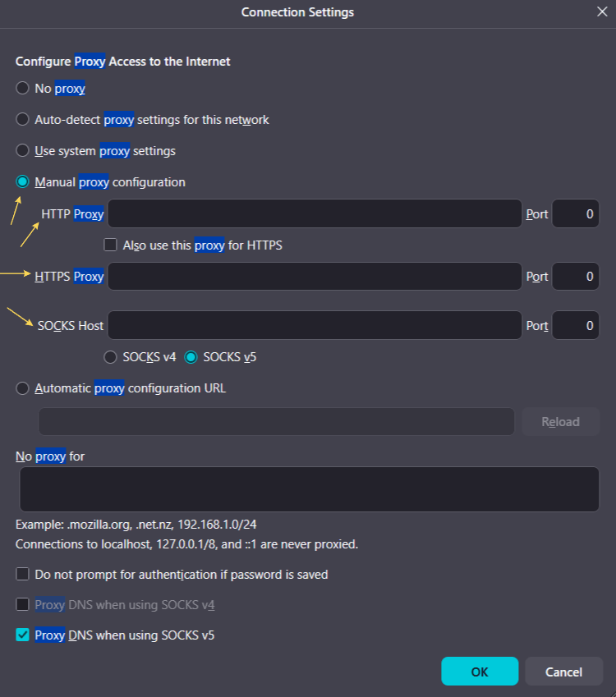The width and height of the screenshot is (616, 697).
Task: Click the SOCKS Host port field
Action: 575,326
